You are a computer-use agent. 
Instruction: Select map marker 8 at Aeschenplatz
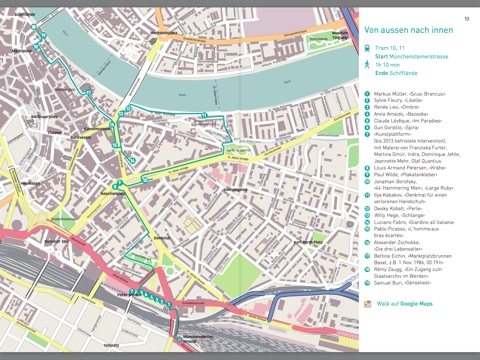[x=115, y=187]
